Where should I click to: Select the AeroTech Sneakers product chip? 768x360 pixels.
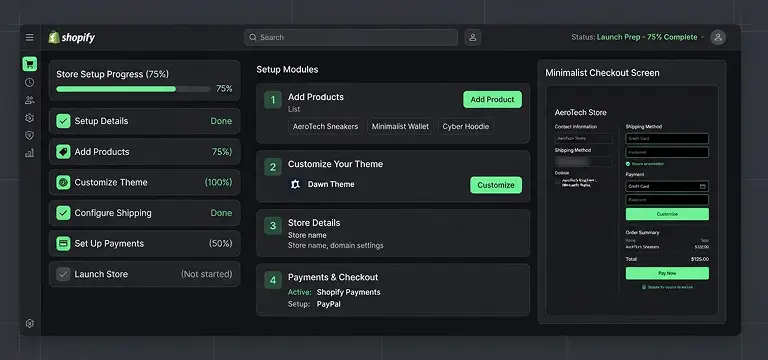point(325,126)
